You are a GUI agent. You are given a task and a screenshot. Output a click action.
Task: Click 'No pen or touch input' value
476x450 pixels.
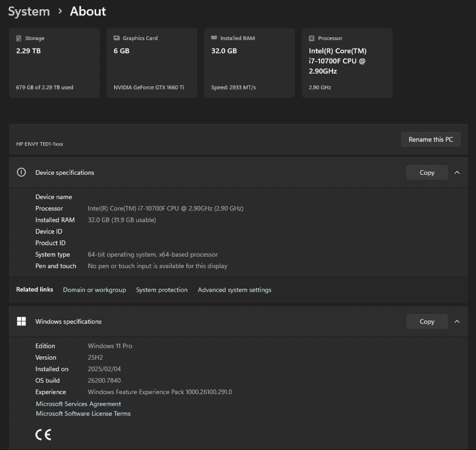157,266
